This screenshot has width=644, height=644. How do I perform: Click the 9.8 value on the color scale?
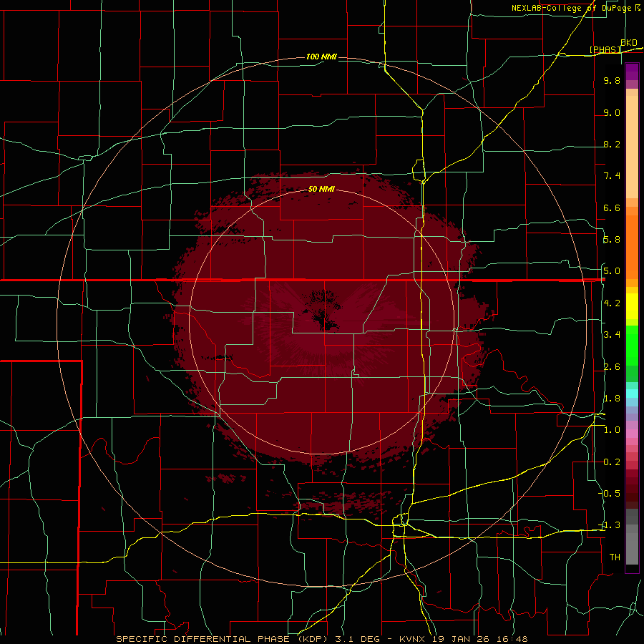pos(612,80)
